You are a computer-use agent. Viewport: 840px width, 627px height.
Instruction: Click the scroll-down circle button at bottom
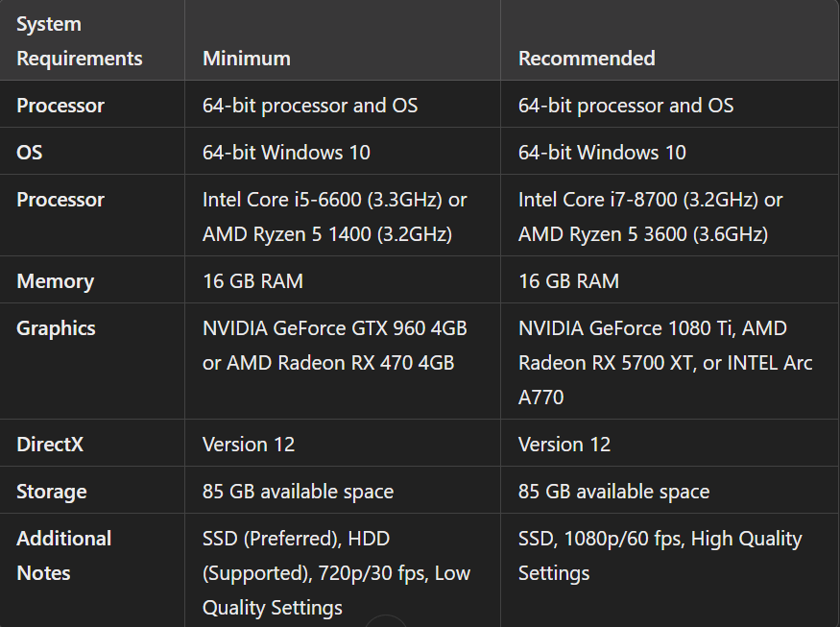click(x=386, y=621)
